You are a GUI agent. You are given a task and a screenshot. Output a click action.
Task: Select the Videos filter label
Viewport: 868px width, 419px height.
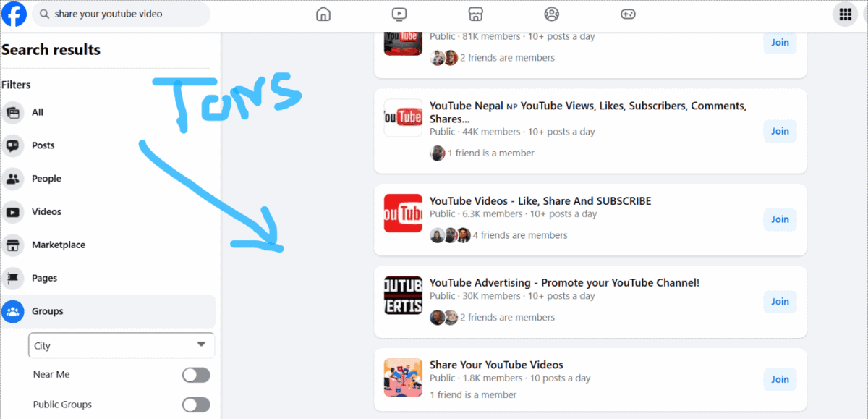tap(46, 212)
